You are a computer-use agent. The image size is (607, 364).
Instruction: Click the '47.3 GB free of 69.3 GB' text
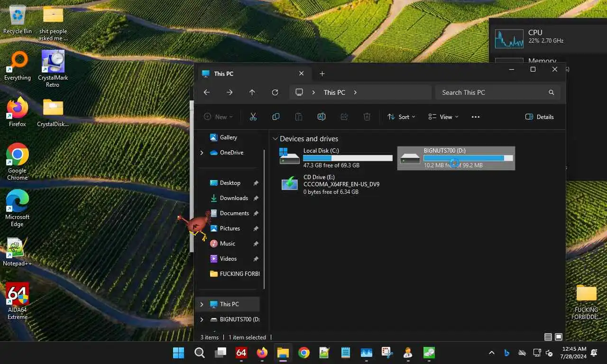(331, 165)
